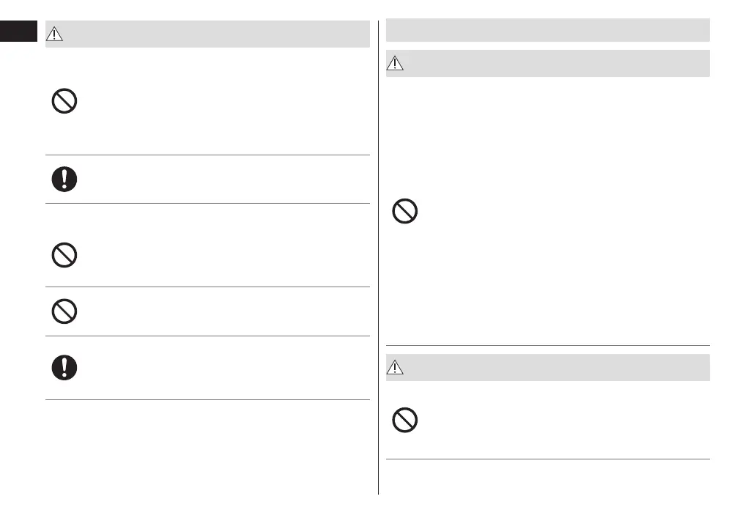756x532 pixels.
Task: Click the second prohibition icon in left column
Action: (64, 255)
